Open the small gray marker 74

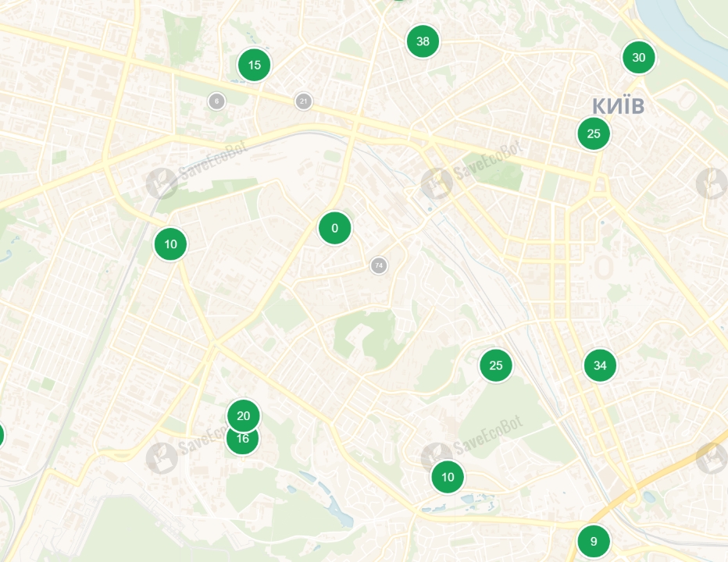coord(378,265)
